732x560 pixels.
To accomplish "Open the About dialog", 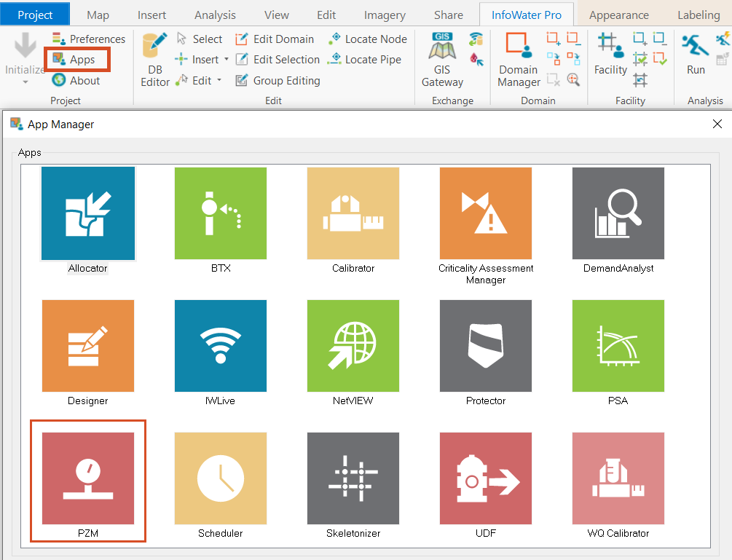I will [x=76, y=80].
